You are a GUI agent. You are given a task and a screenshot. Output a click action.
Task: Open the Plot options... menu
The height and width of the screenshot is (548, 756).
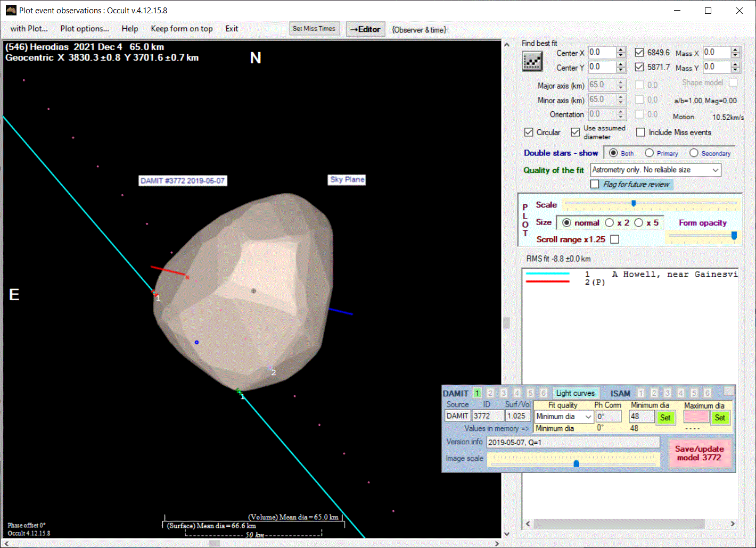click(x=84, y=29)
